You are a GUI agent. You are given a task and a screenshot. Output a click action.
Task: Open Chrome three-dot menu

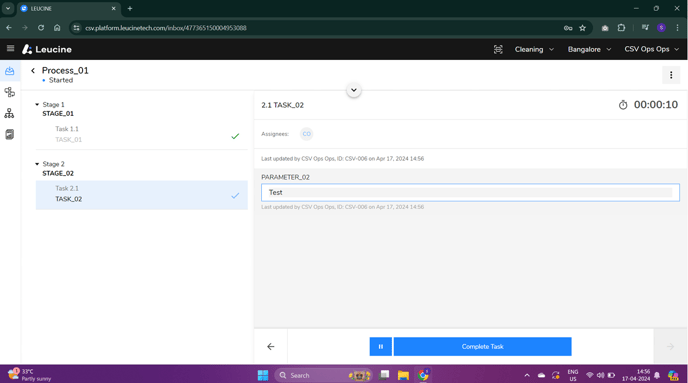(x=677, y=28)
